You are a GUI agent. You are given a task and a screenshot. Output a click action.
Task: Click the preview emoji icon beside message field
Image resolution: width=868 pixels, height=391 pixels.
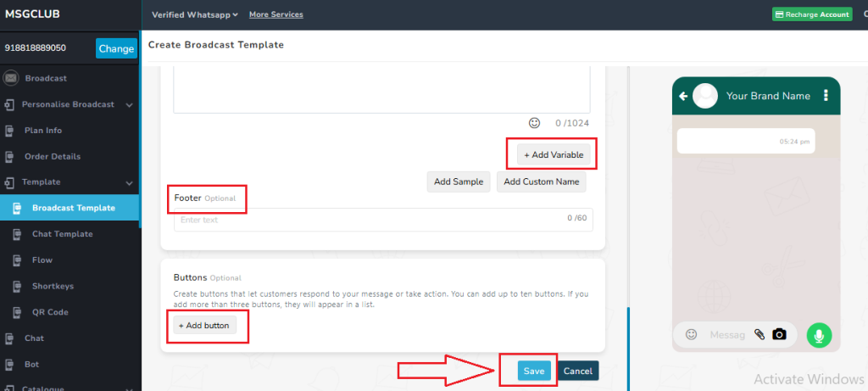691,335
